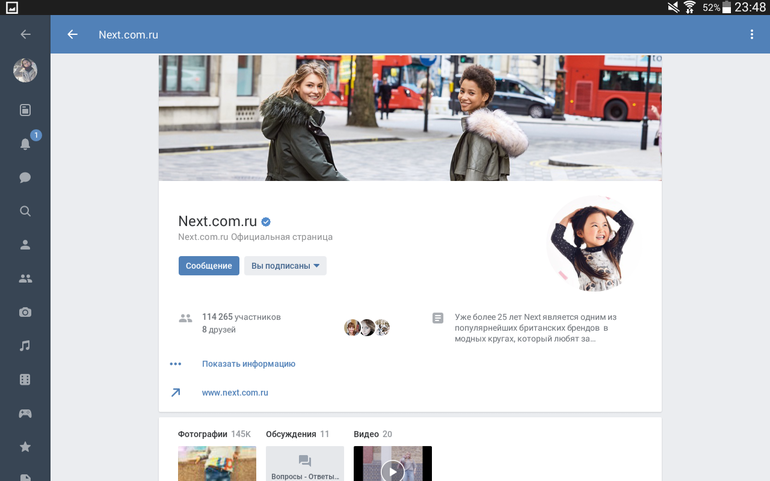The width and height of the screenshot is (770, 481).
Task: Tap the three-dots show info icon
Action: click(x=175, y=364)
